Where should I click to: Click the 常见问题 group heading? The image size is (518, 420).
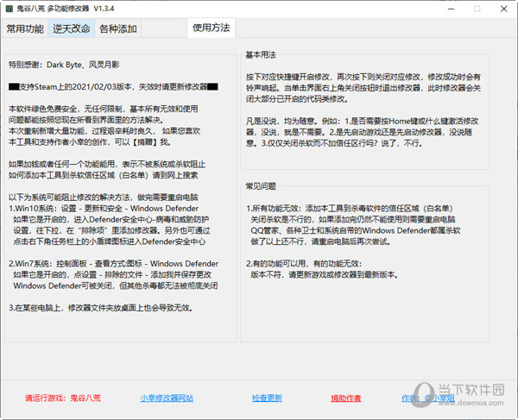tap(261, 186)
